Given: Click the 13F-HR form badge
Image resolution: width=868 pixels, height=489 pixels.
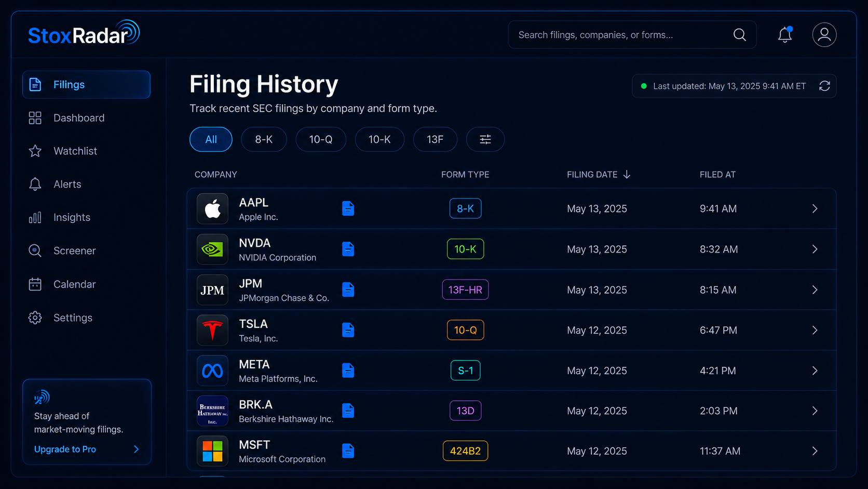Looking at the screenshot, I should pyautogui.click(x=465, y=289).
